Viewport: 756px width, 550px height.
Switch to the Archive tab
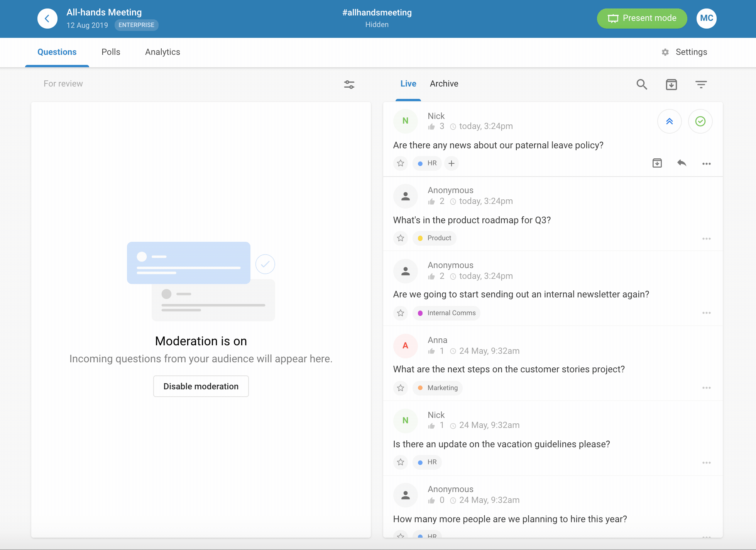[x=444, y=84]
